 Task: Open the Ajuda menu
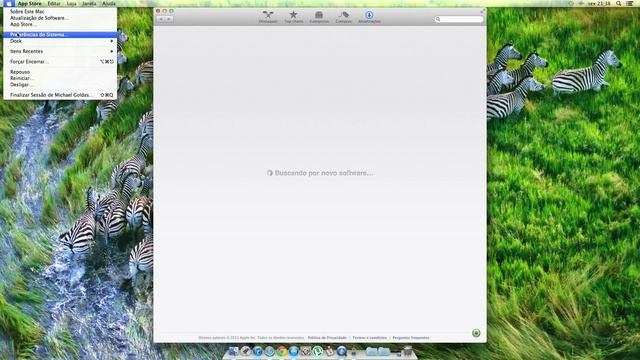click(109, 3)
